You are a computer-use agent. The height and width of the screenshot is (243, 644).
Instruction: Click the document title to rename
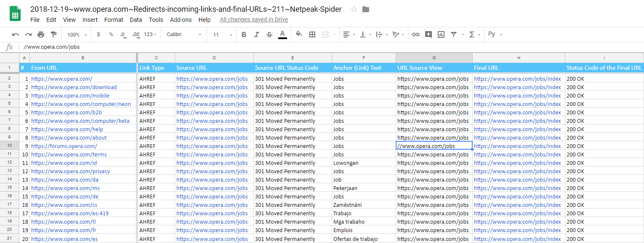tap(186, 9)
